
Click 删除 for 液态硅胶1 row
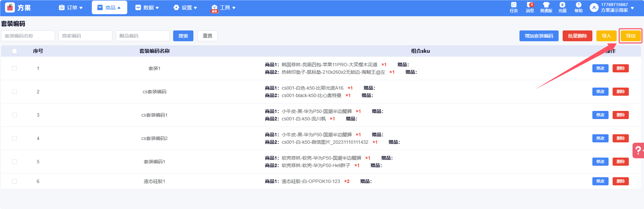[621, 181]
